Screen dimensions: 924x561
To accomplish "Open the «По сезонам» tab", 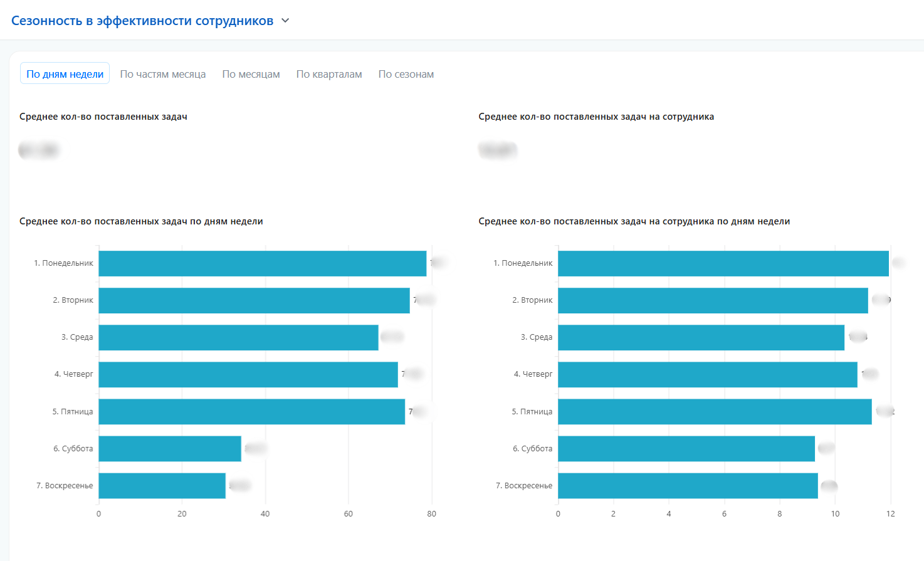I will click(406, 74).
